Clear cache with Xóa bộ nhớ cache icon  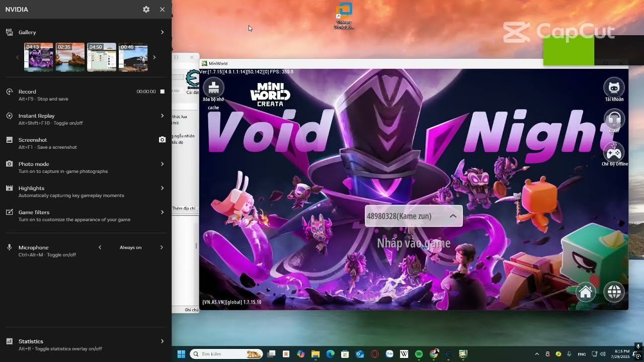tap(214, 88)
